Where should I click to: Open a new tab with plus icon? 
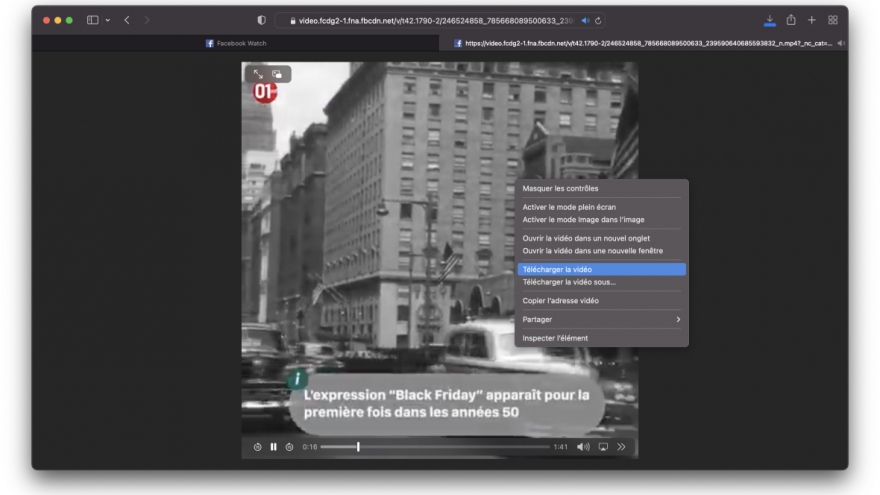[812, 20]
